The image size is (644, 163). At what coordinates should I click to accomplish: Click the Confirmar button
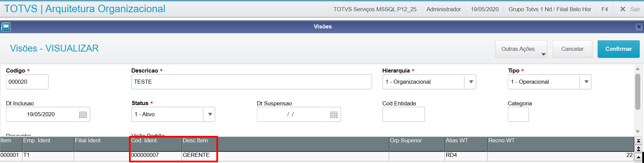click(619, 49)
